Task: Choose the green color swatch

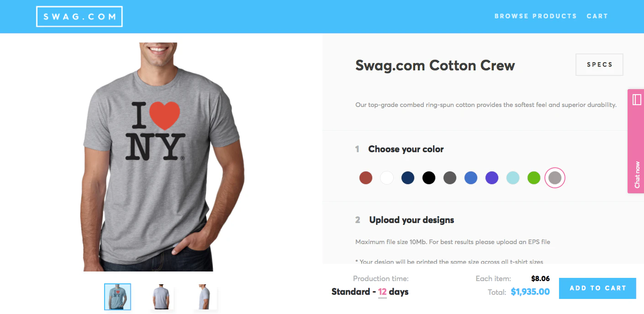Action: pos(534,178)
